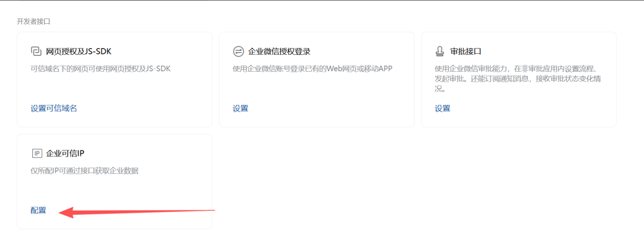Click the 企业可信IP icon
Screen dimensions: 644x237
click(x=36, y=153)
